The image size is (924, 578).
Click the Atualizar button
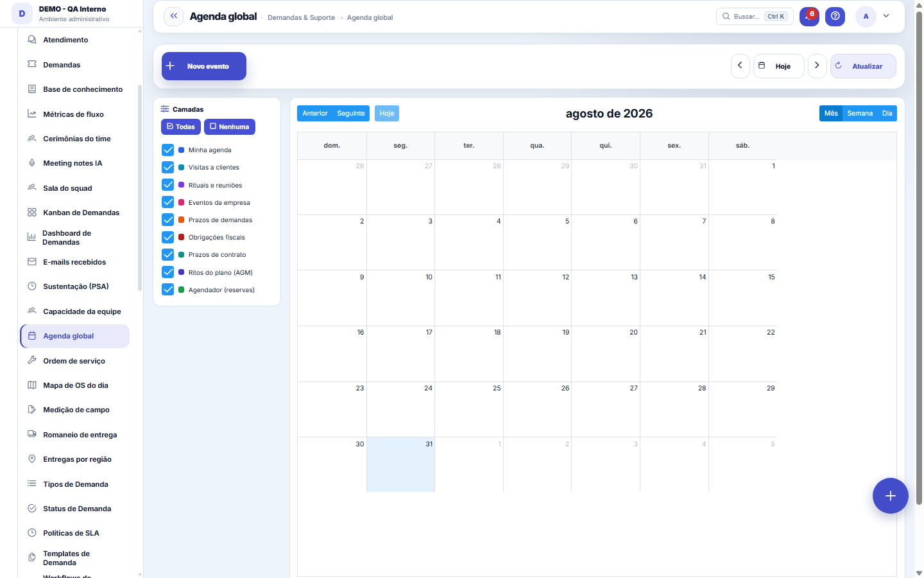click(863, 66)
